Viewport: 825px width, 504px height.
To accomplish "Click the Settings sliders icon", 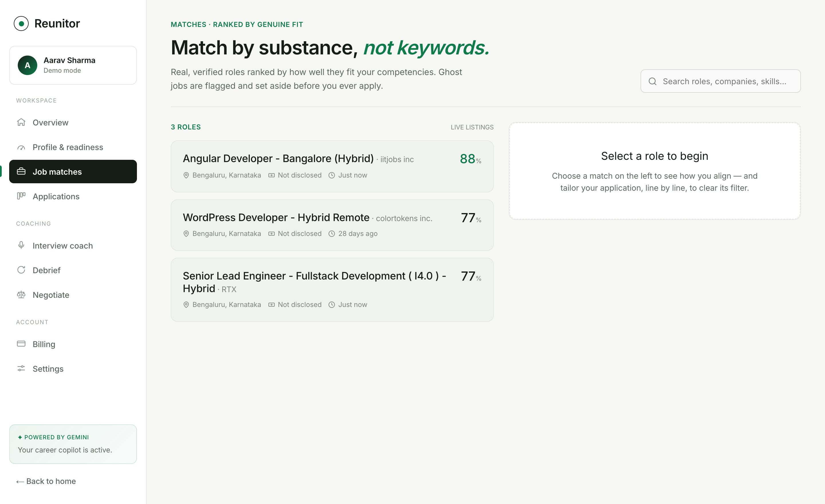I will (21, 369).
